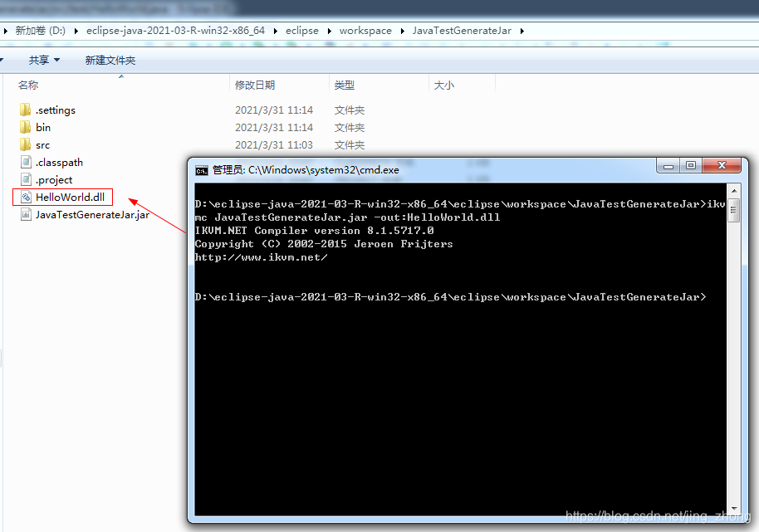This screenshot has width=759, height=532.
Task: Select the .classpath file
Action: 58,162
